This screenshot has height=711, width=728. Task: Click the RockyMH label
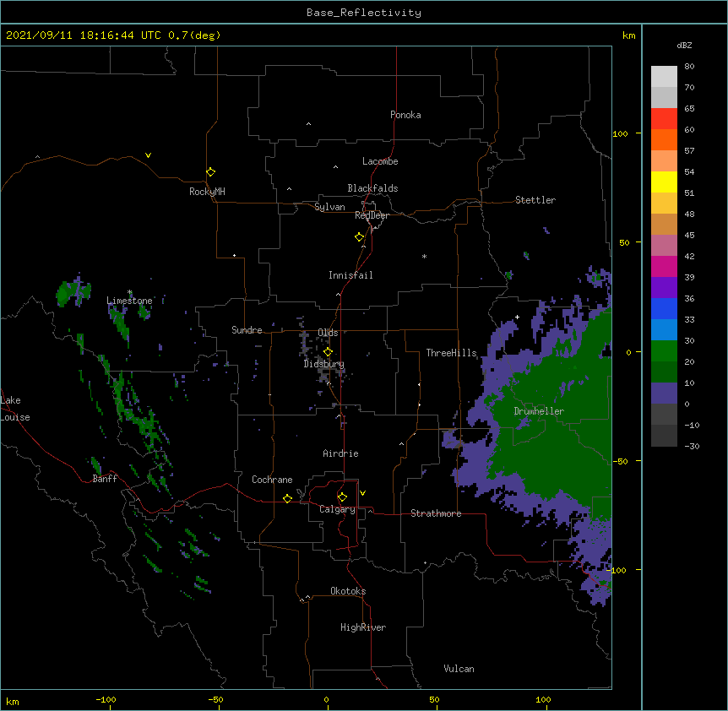(x=207, y=192)
